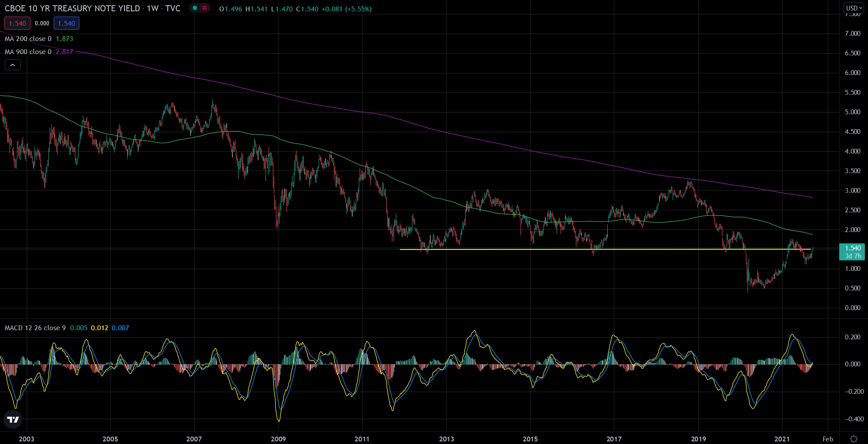The width and height of the screenshot is (868, 444).
Task: Click the MACD signal value 0.007
Action: 120,328
